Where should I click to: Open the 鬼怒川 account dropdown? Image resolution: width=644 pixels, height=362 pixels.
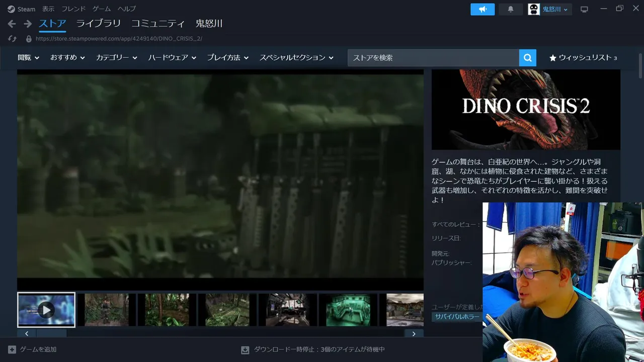[x=555, y=9]
